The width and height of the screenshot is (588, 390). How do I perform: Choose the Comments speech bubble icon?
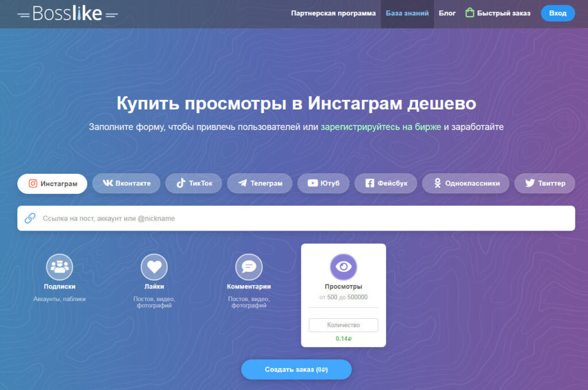pos(249,267)
